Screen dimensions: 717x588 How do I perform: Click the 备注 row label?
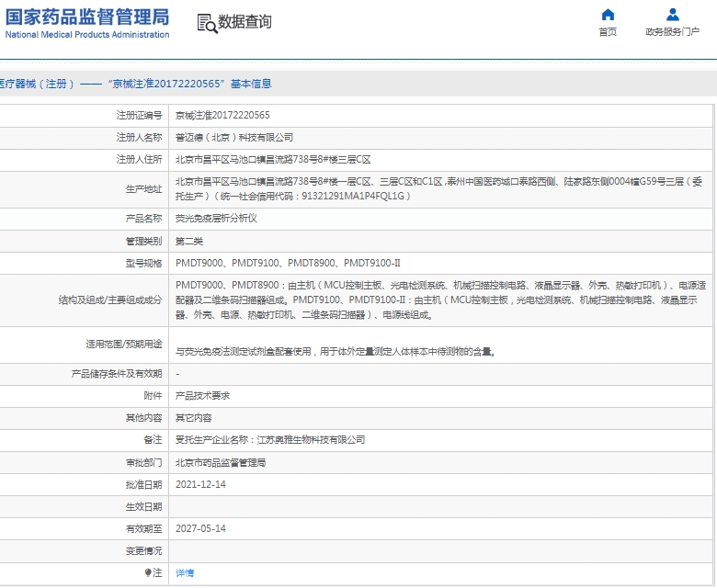(153, 439)
